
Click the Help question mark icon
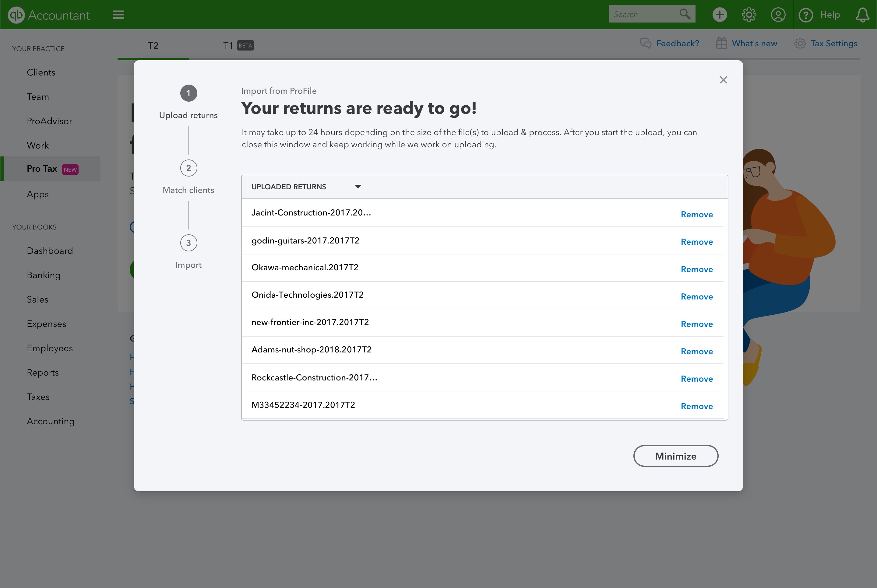(805, 15)
